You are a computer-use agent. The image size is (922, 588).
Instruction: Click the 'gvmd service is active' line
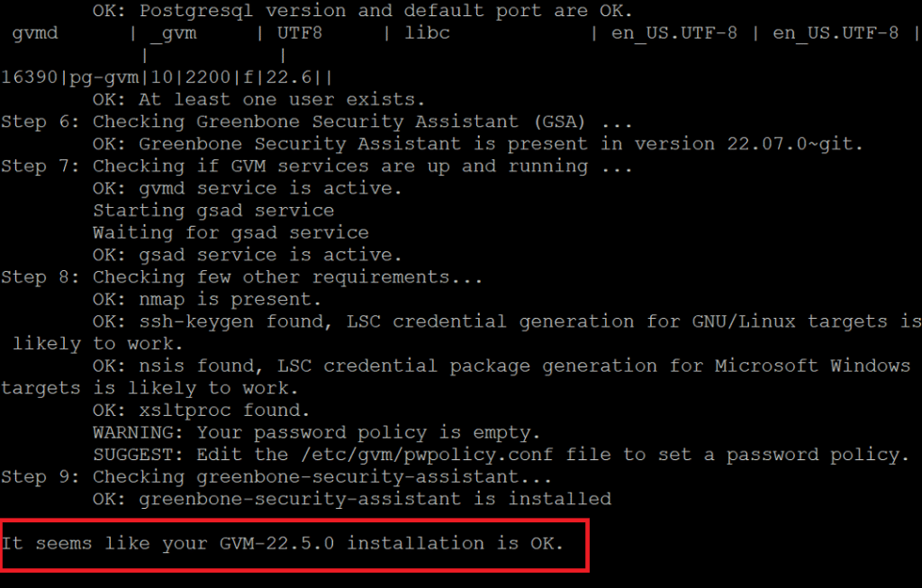(247, 188)
